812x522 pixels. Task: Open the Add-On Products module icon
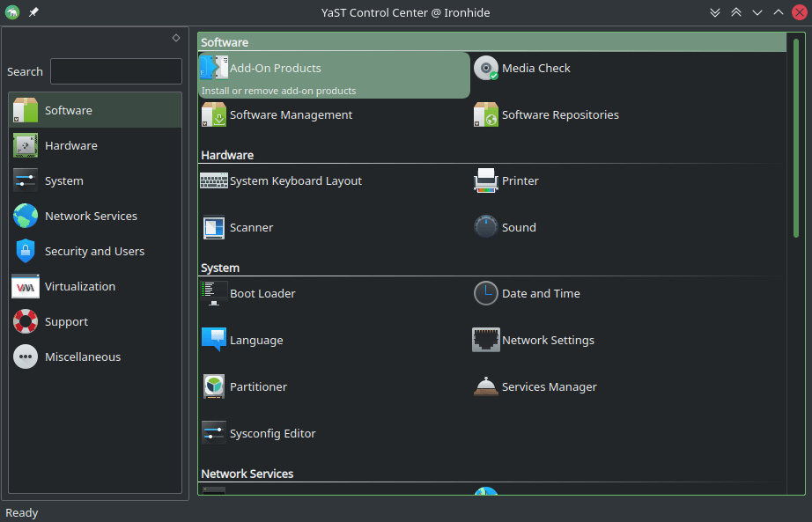coord(214,68)
